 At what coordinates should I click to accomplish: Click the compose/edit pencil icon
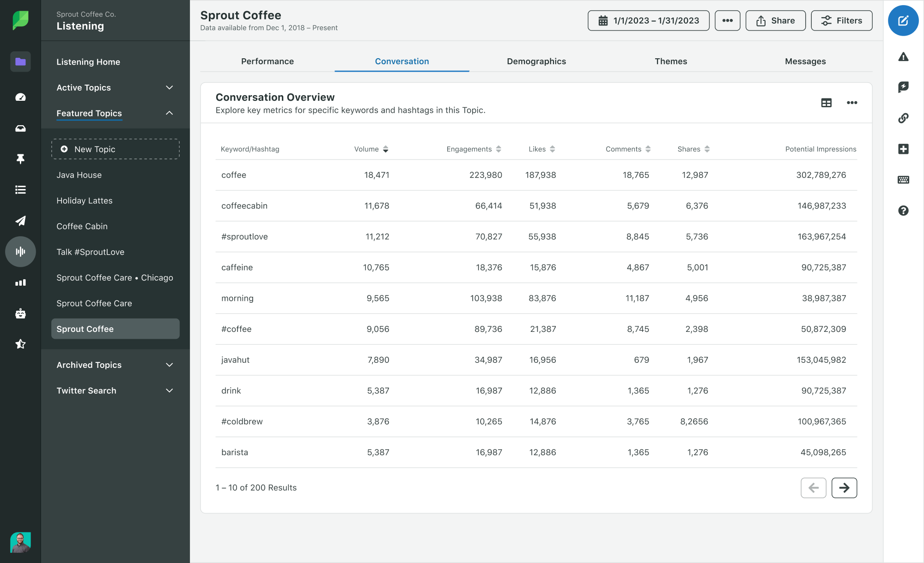pyautogui.click(x=904, y=21)
